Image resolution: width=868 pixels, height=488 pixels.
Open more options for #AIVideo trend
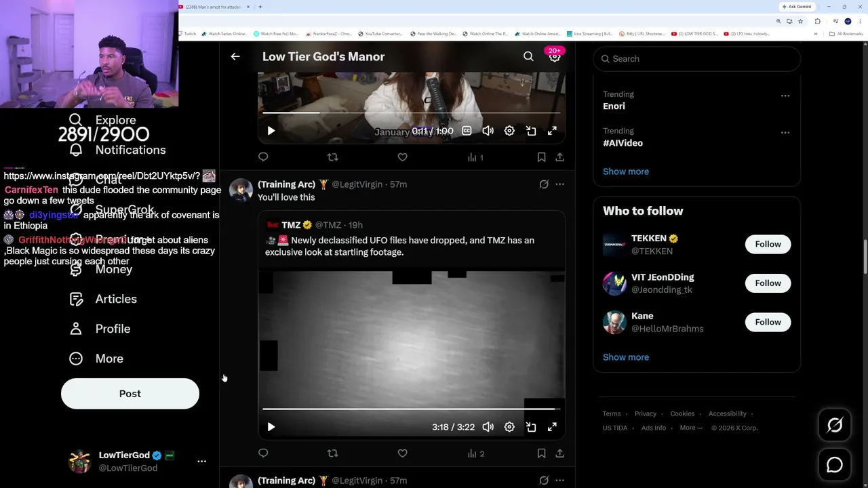tap(785, 132)
